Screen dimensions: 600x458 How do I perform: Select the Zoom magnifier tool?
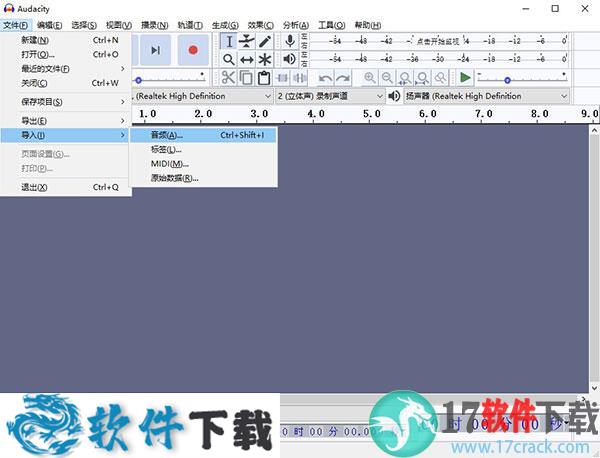229,59
